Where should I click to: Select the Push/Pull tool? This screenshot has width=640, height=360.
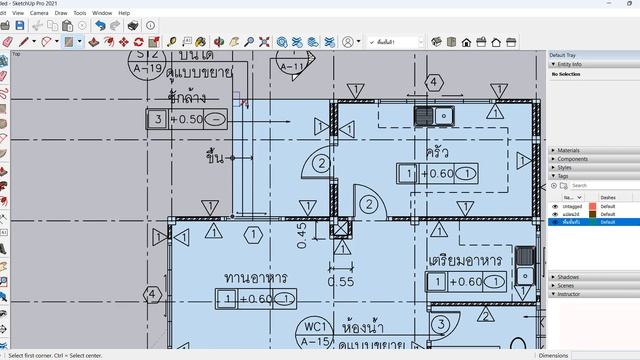94,42
